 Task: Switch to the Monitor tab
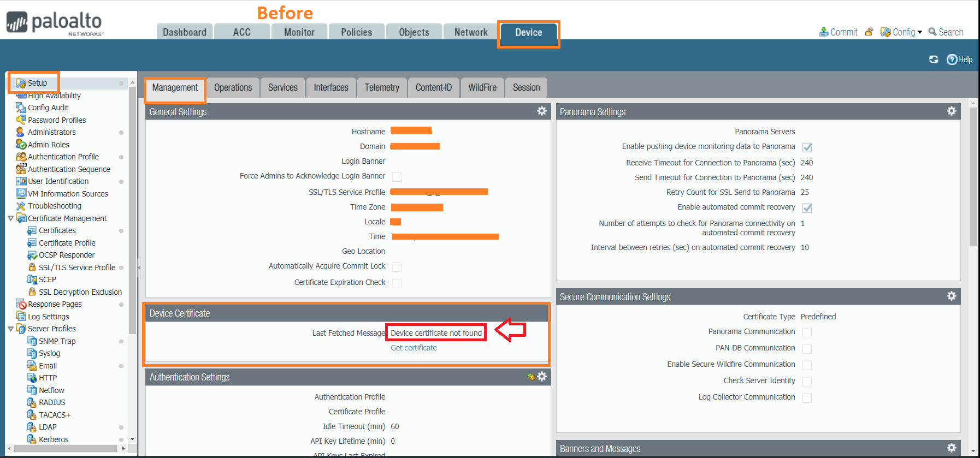[x=299, y=32]
